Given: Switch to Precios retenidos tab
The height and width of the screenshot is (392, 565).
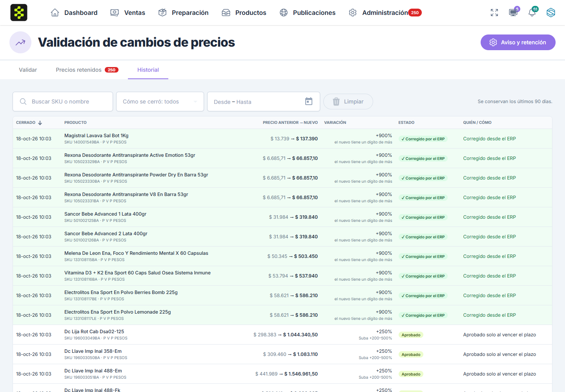Looking at the screenshot, I should pyautogui.click(x=87, y=70).
